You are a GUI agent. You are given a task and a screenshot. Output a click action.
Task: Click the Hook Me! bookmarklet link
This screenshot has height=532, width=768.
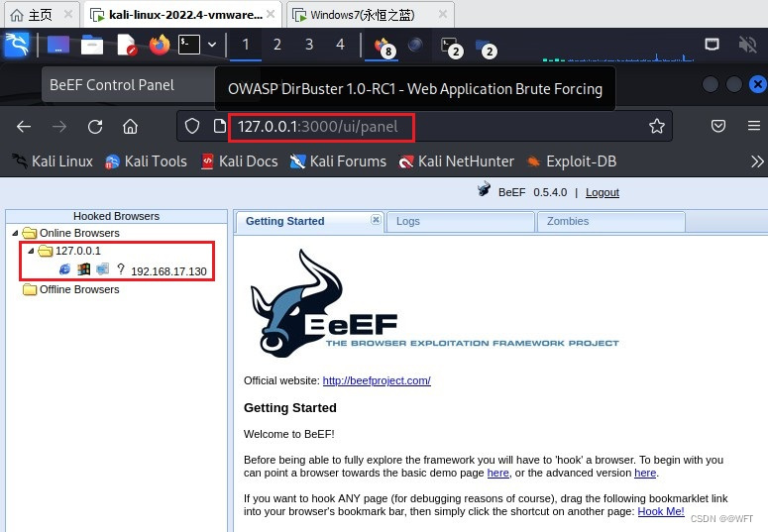(661, 511)
